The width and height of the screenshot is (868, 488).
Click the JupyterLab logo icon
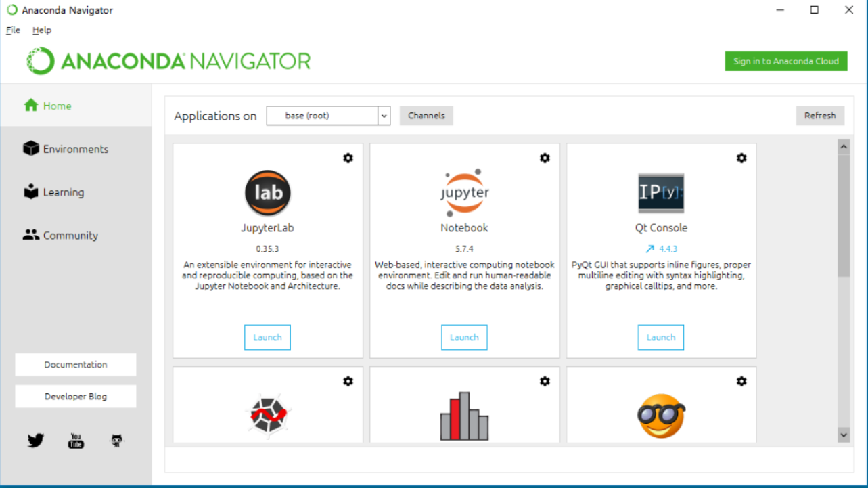tap(268, 193)
